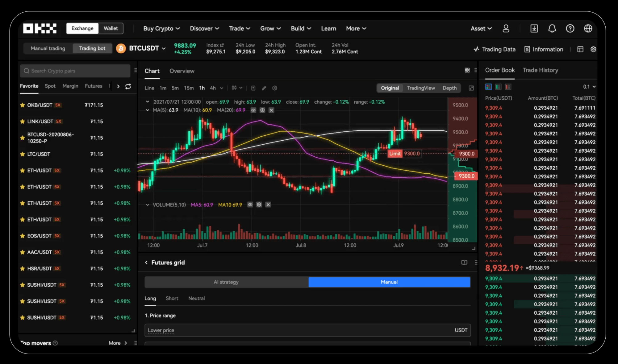Screen dimensions: 618x364
Task: Expand chart to fullscreen icon
Action: coord(471,88)
